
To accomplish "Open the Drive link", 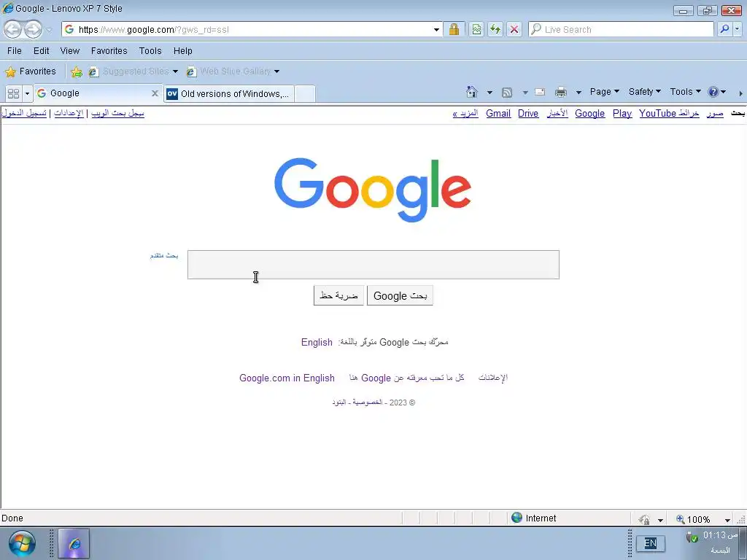I will click(x=528, y=113).
